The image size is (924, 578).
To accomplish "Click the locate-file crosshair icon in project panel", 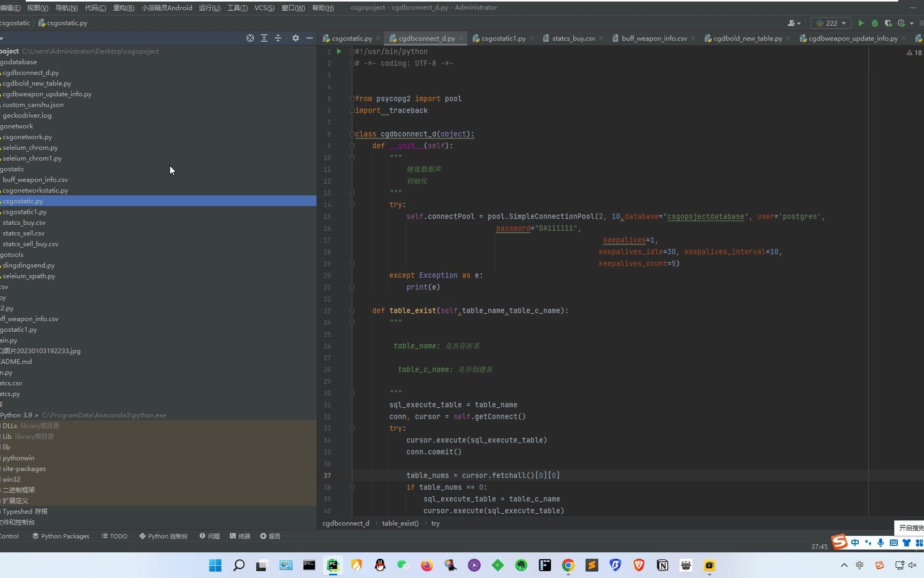I will (250, 38).
